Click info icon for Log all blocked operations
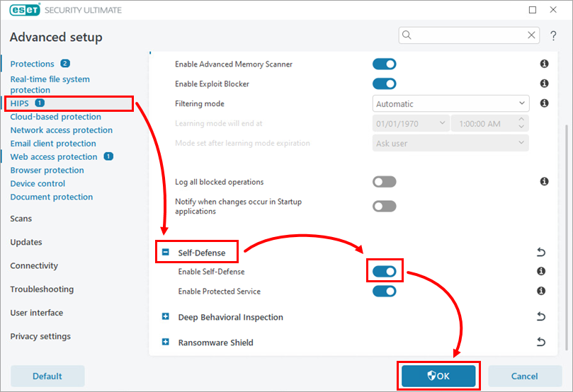The image size is (573, 392). tap(544, 182)
